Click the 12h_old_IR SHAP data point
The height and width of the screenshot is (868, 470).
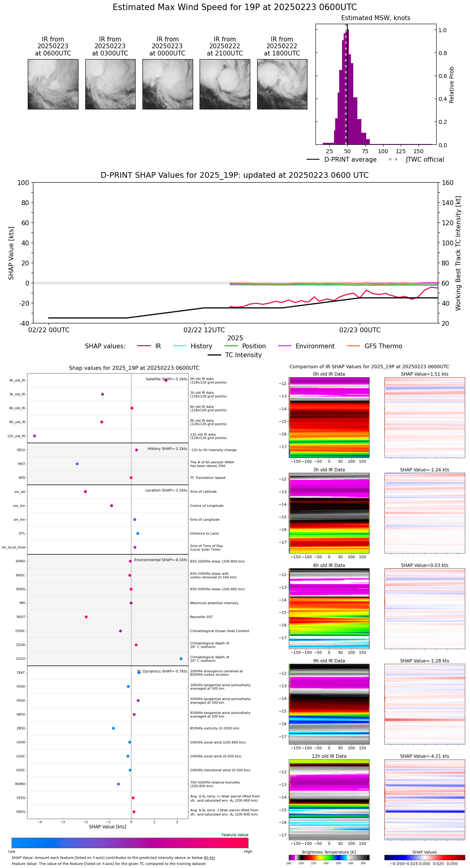(x=35, y=436)
